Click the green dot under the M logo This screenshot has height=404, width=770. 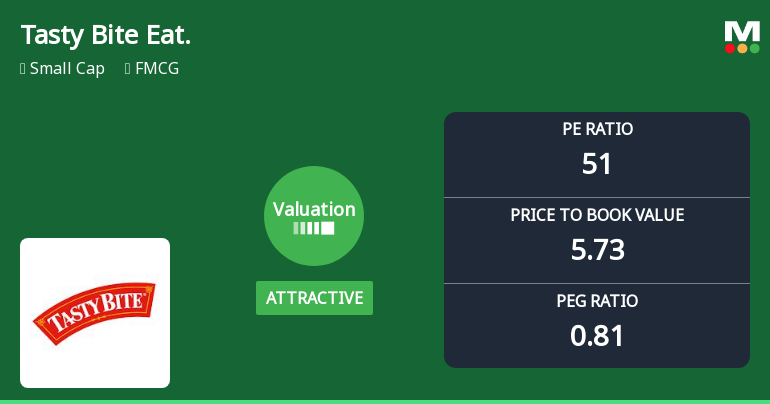click(x=754, y=48)
